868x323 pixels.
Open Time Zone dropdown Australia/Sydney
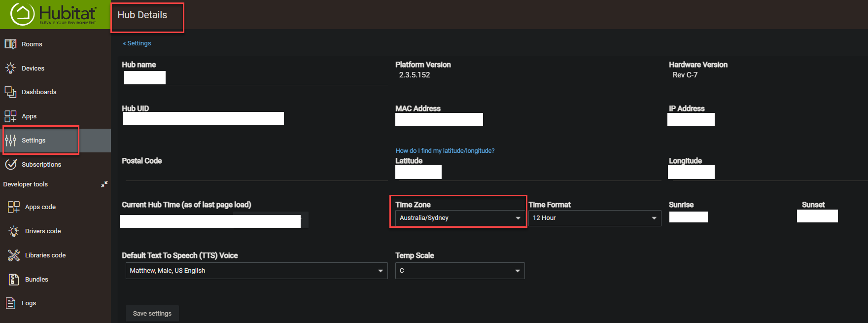pyautogui.click(x=459, y=218)
